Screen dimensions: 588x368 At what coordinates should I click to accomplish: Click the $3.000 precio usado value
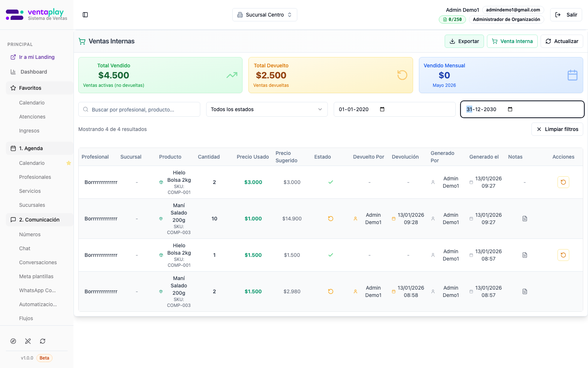(253, 182)
